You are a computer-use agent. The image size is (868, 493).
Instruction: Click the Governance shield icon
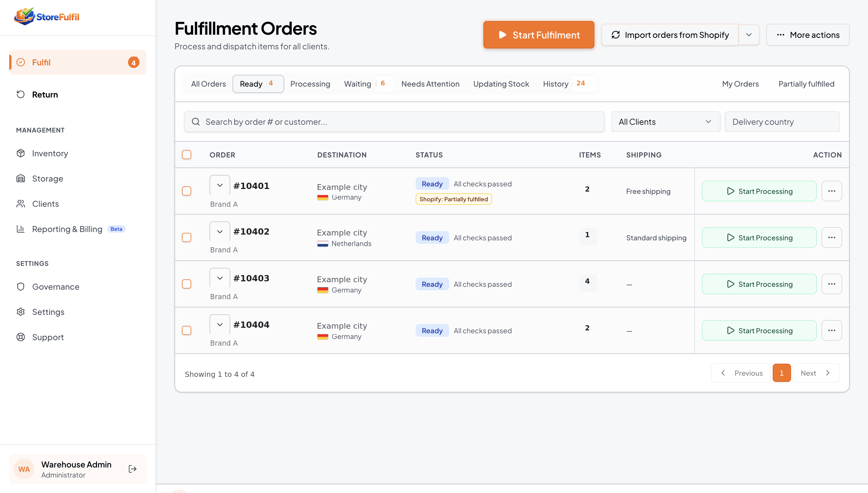coord(21,287)
